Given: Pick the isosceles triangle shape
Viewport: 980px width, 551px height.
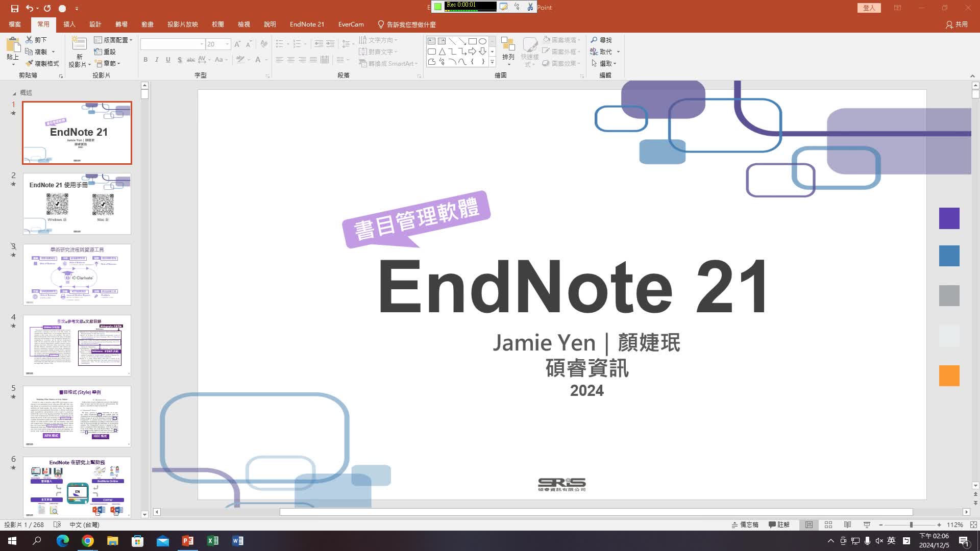Looking at the screenshot, I should [x=442, y=52].
